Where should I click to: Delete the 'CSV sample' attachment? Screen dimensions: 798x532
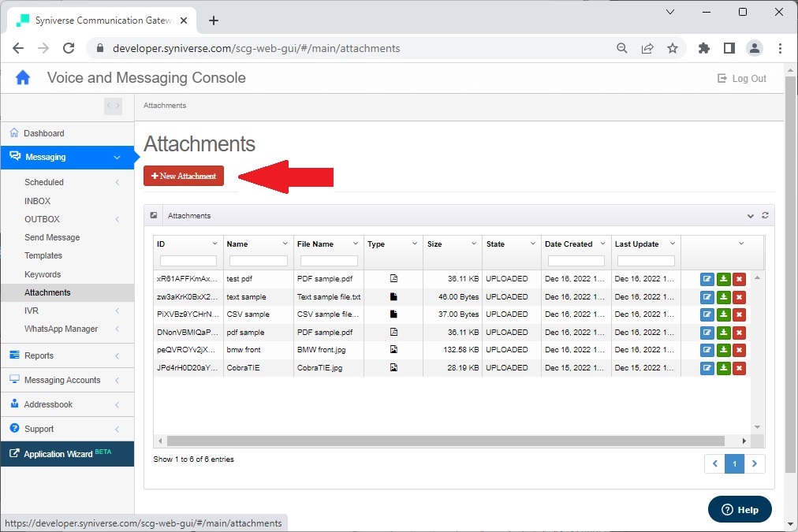pyautogui.click(x=740, y=314)
